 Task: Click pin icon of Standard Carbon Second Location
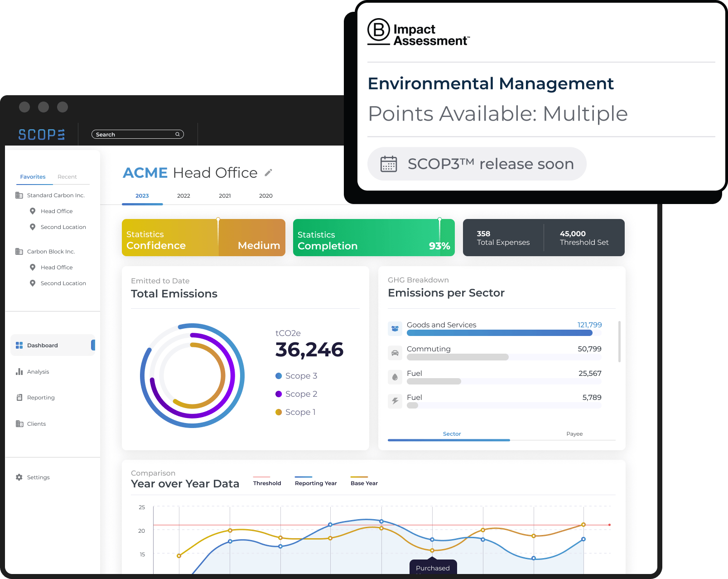pyautogui.click(x=33, y=227)
